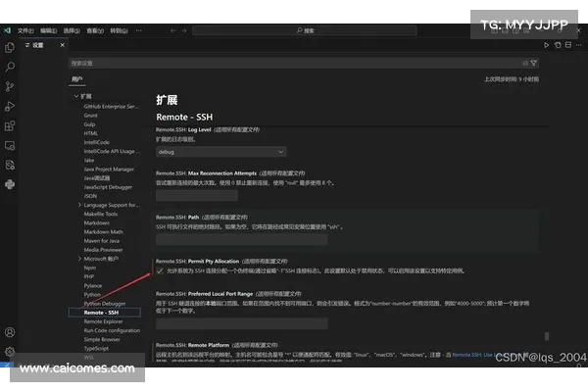Select Simple Browser in settings tree
Screen dimensions: 588x392
coord(102,339)
